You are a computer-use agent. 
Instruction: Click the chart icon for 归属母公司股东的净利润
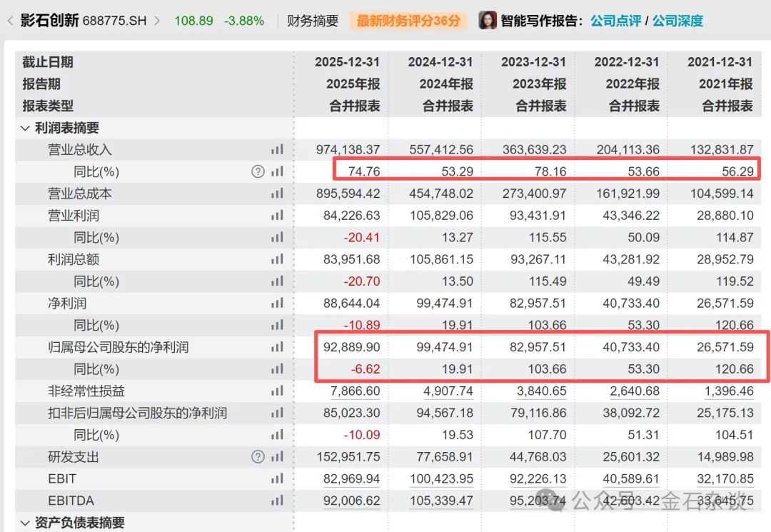coord(277,347)
